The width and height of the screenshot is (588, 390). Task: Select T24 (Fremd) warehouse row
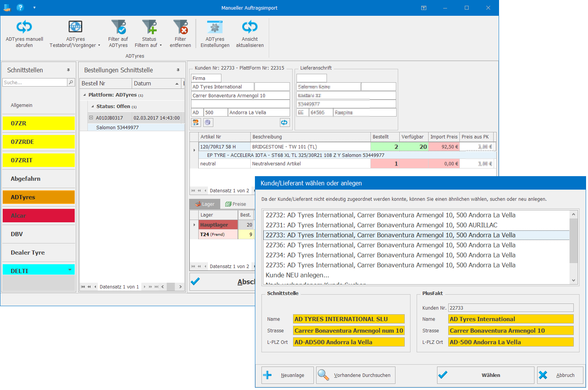[x=226, y=234]
